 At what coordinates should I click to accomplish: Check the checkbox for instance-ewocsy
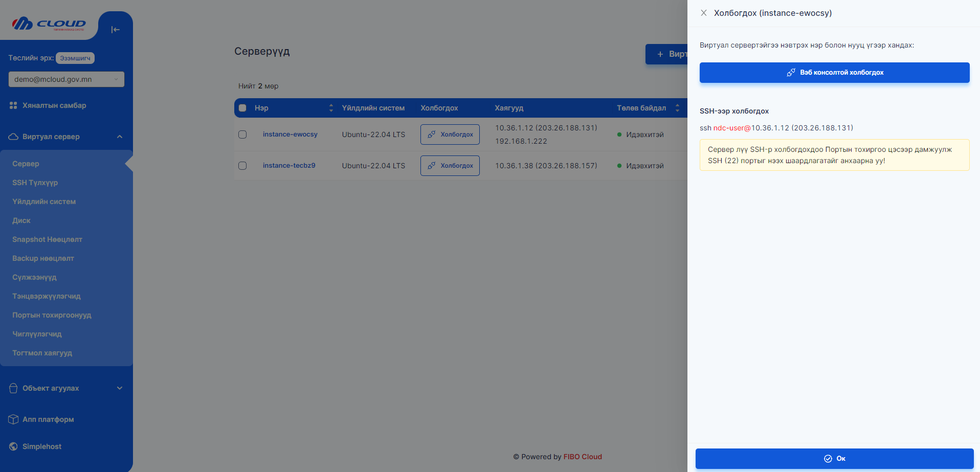[242, 134]
